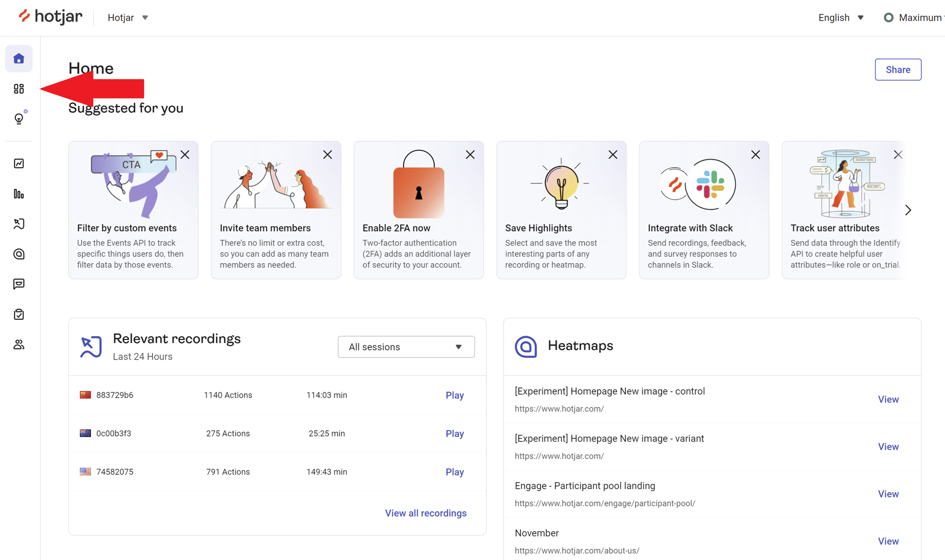945x560 pixels.
Task: Dismiss the Enable 2FA now suggestion card
Action: pos(470,154)
